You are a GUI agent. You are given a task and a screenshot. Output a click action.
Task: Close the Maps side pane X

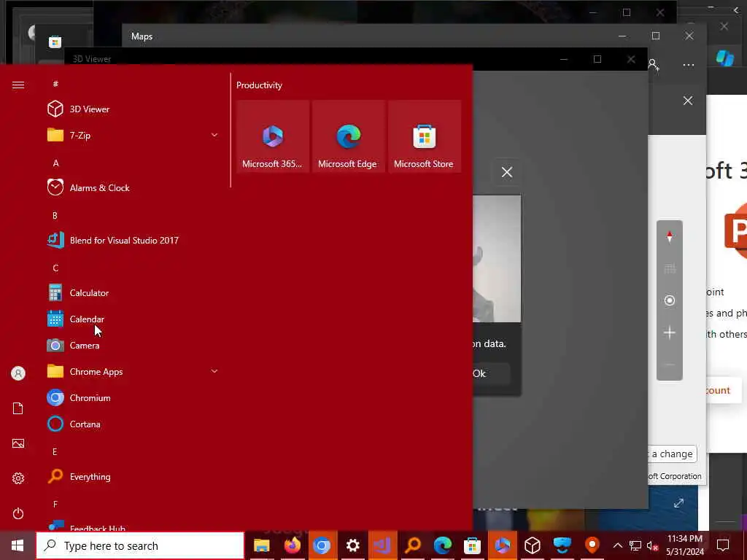(688, 101)
